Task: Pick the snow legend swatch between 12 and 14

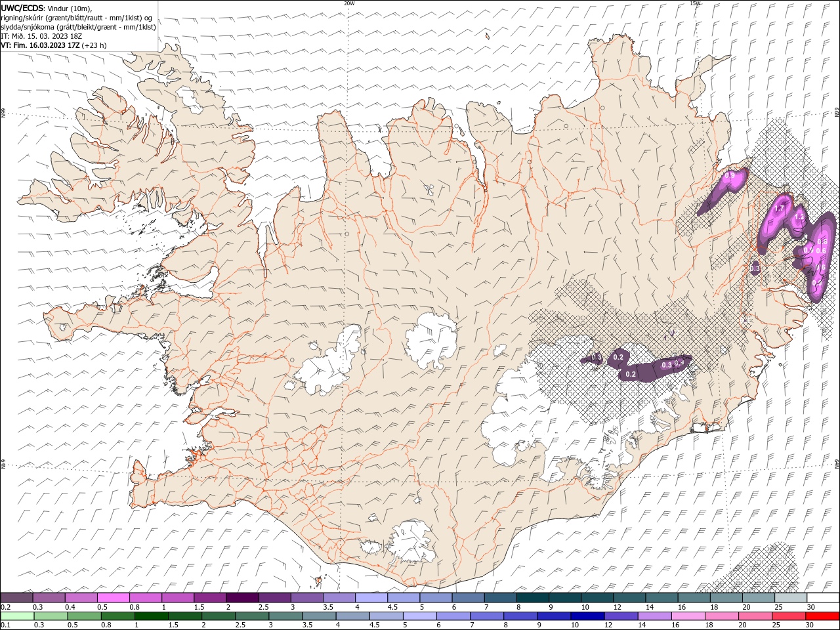Action: pyautogui.click(x=629, y=598)
